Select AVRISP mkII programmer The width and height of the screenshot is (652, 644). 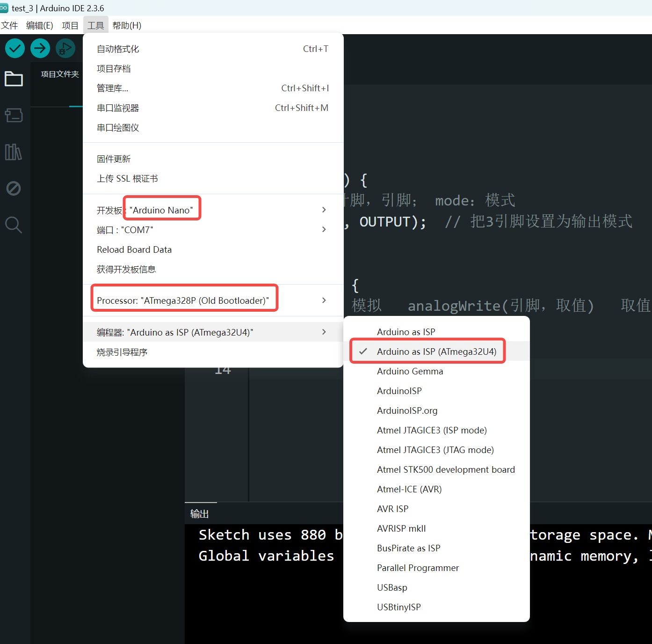click(x=436, y=528)
